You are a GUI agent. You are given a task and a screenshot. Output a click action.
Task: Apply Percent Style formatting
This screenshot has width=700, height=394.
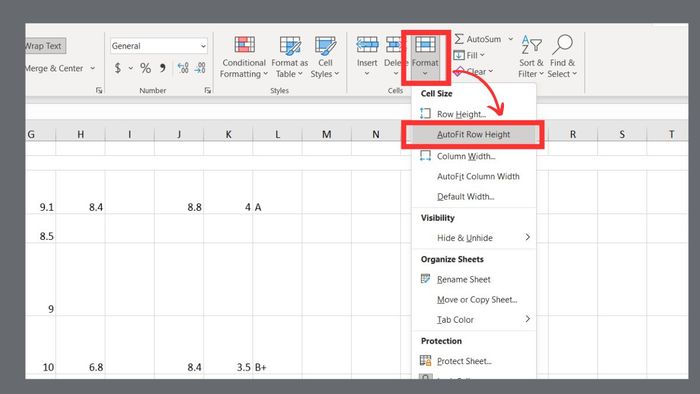coord(146,68)
